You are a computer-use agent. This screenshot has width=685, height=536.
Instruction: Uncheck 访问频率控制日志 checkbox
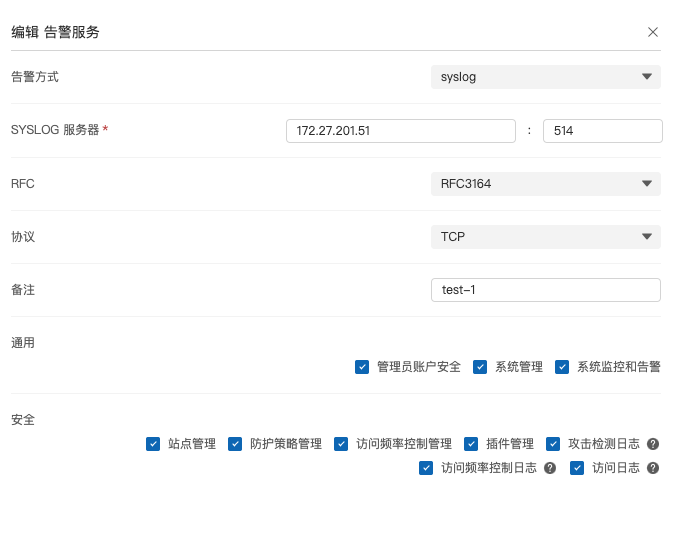click(426, 468)
